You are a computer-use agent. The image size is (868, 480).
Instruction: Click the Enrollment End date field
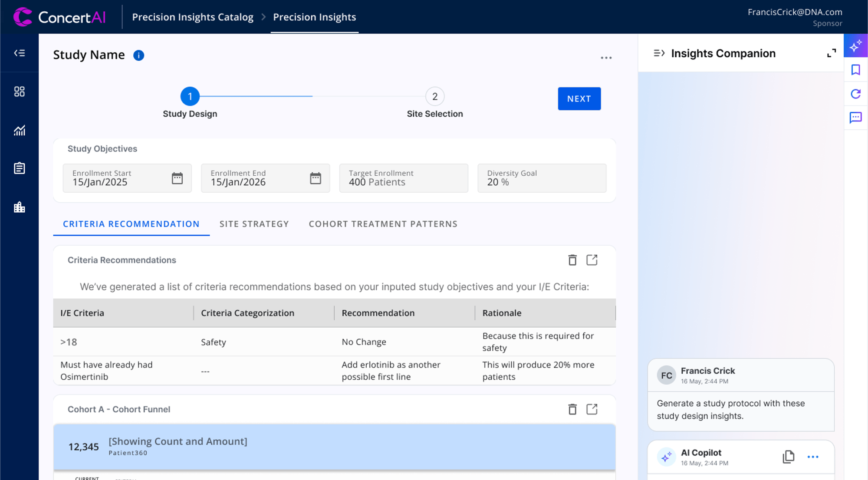point(265,178)
